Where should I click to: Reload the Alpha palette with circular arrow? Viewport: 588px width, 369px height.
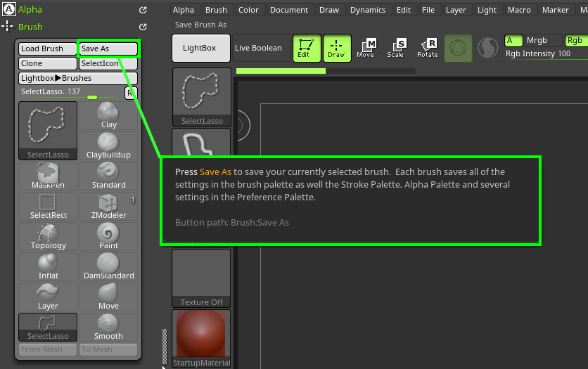[x=143, y=10]
